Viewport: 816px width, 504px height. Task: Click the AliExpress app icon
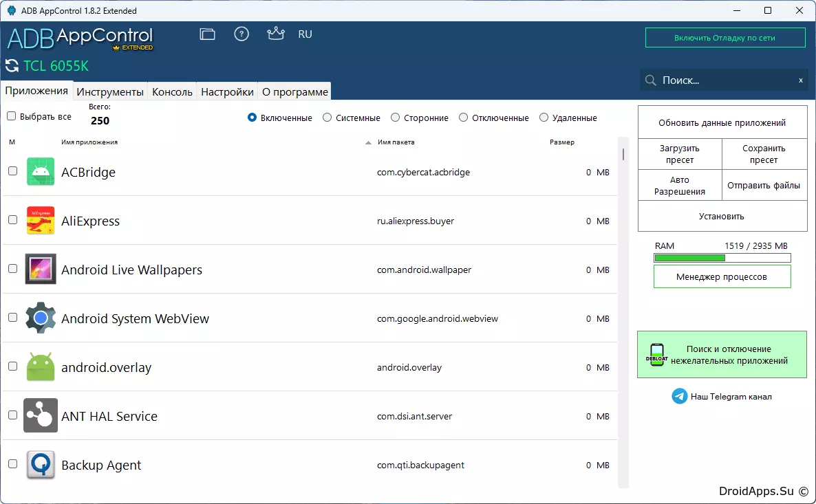pos(41,221)
